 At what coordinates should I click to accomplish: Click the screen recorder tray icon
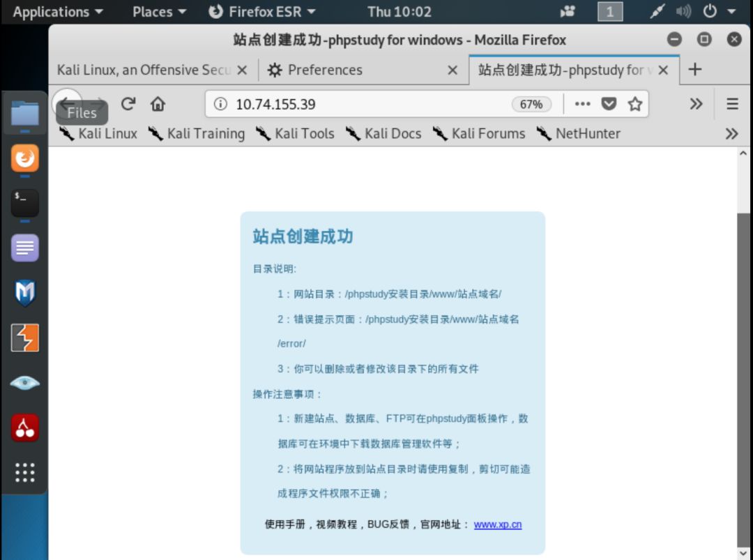(568, 11)
